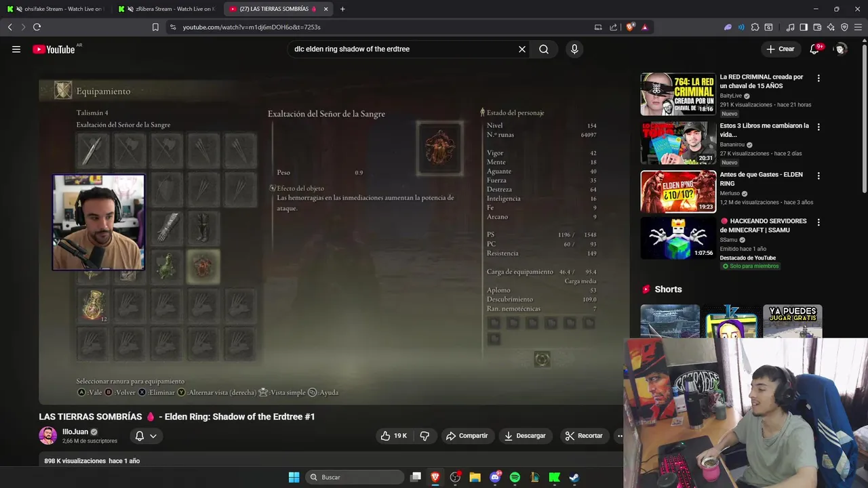Open 'HACKEANDO SERVIDORES DE MINECRAFT' thumbnail

click(x=678, y=238)
